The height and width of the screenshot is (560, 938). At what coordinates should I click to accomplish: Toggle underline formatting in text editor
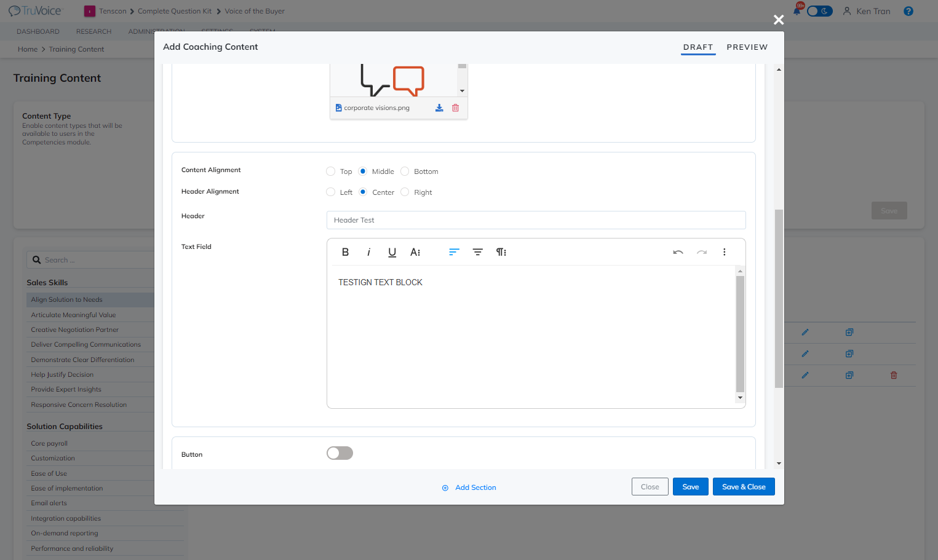(392, 252)
